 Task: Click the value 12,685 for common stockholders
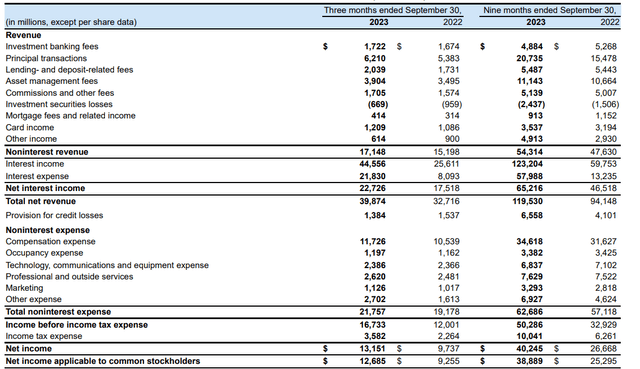tap(373, 361)
